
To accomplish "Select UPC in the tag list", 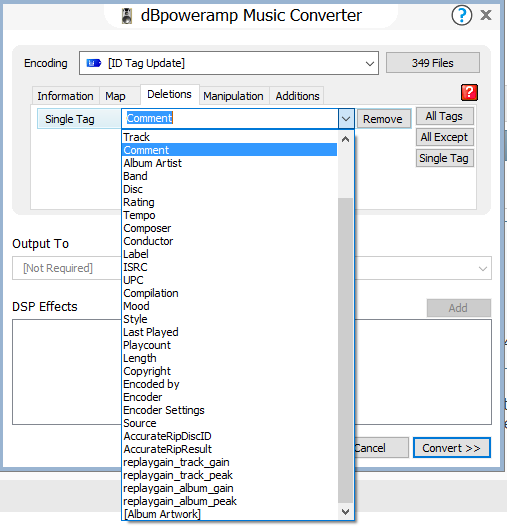I will (x=229, y=280).
